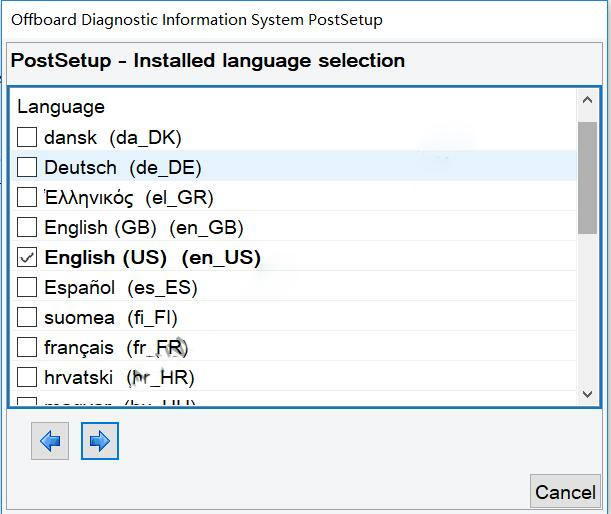Click the empty scrollbar track below thumb
Image resolution: width=611 pixels, height=514 pixels.
[x=588, y=310]
